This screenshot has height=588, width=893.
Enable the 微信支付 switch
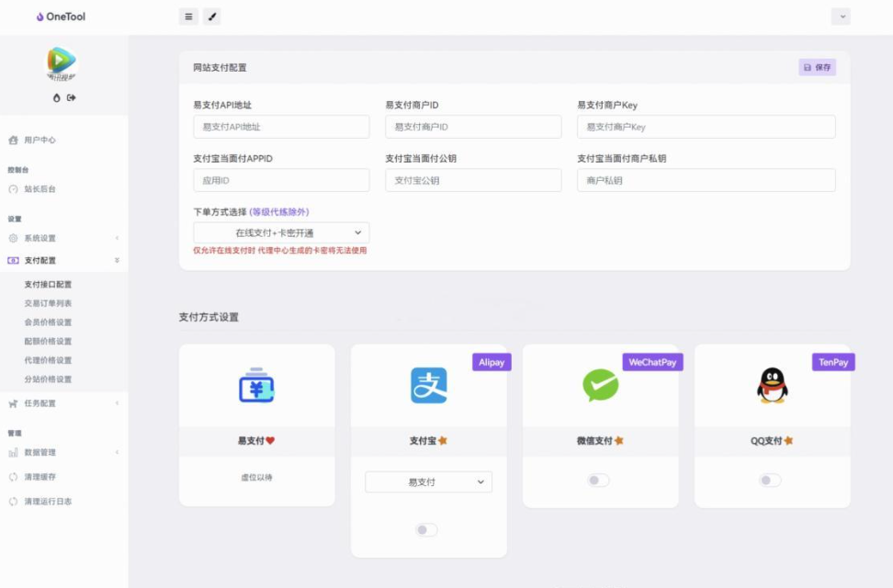[x=599, y=480]
